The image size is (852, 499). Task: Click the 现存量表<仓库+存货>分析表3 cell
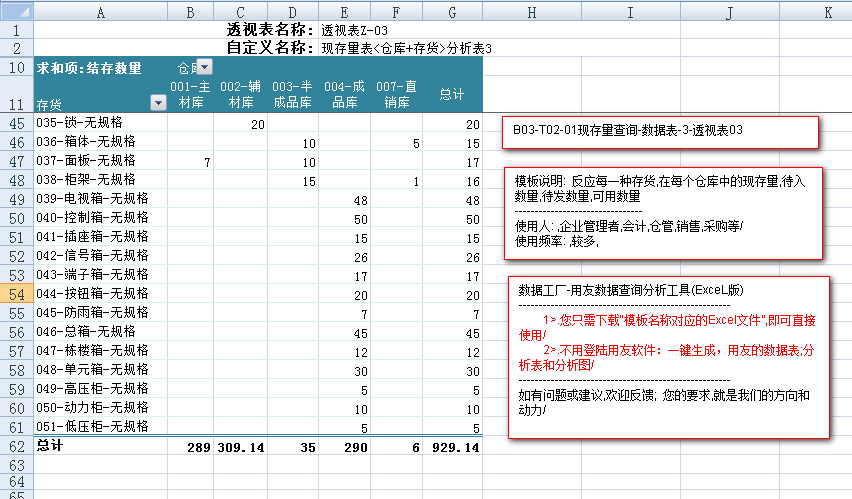(406, 48)
